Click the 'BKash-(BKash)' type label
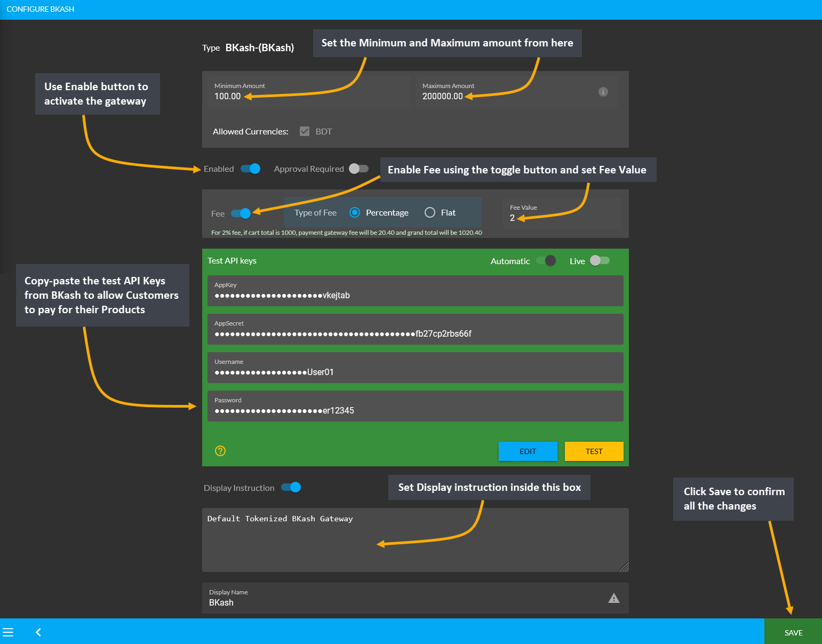Viewport: 822px width, 644px height. (x=260, y=47)
